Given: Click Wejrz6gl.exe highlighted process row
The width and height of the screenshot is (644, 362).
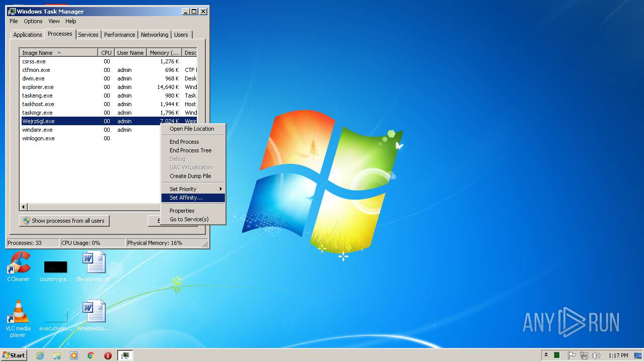Looking at the screenshot, I should point(108,121).
